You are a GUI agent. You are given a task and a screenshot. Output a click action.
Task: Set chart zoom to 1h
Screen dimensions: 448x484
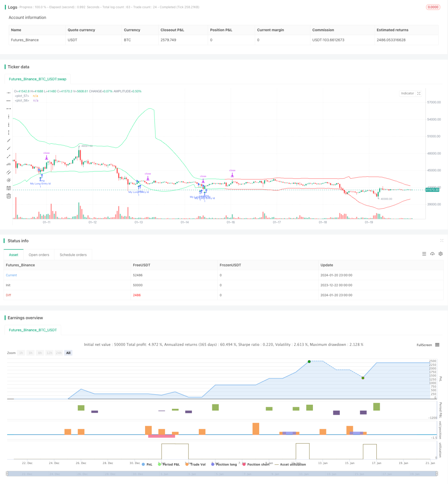pyautogui.click(x=21, y=353)
